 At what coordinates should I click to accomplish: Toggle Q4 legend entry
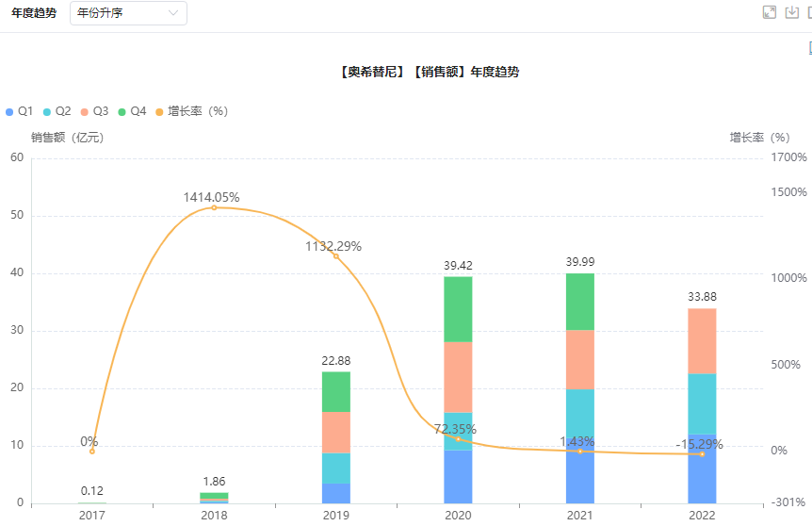click(x=133, y=111)
